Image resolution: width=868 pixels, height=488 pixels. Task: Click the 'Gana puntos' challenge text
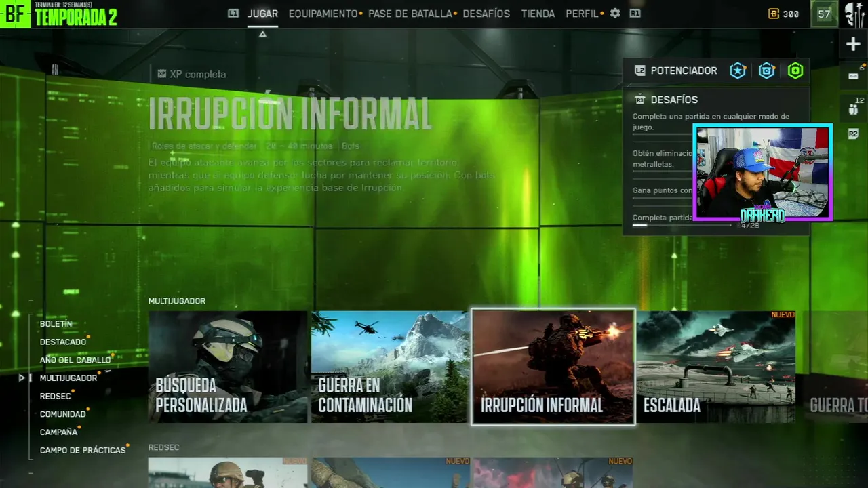[x=663, y=190]
